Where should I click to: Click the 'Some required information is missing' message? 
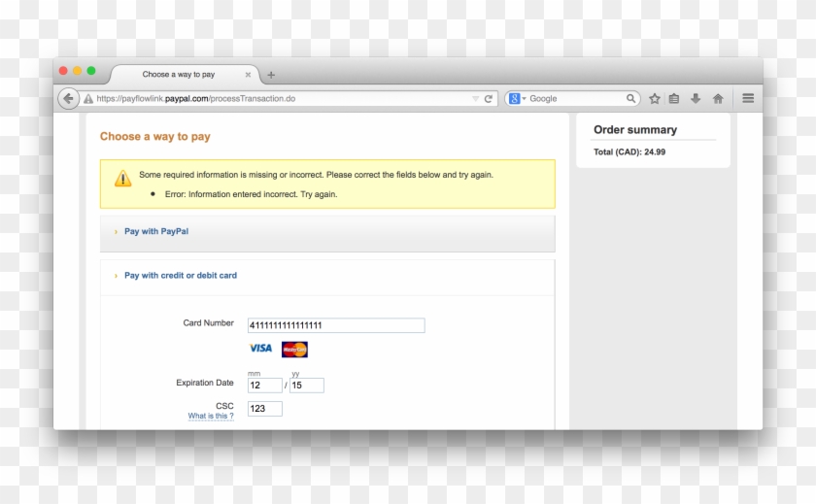(x=316, y=175)
